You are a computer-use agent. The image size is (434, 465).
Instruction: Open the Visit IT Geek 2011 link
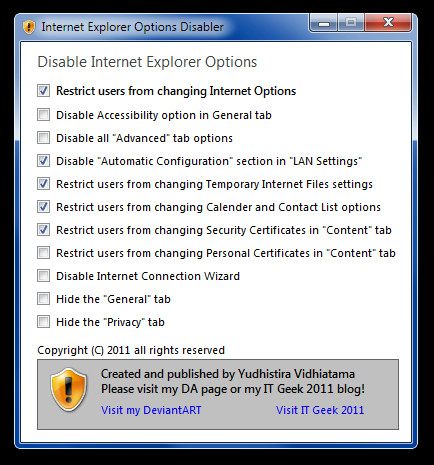[x=320, y=410]
